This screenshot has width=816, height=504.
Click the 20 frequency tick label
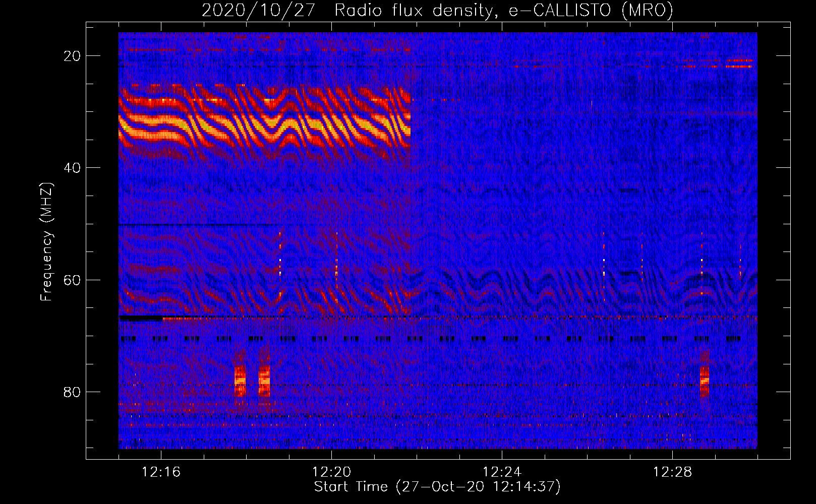73,56
